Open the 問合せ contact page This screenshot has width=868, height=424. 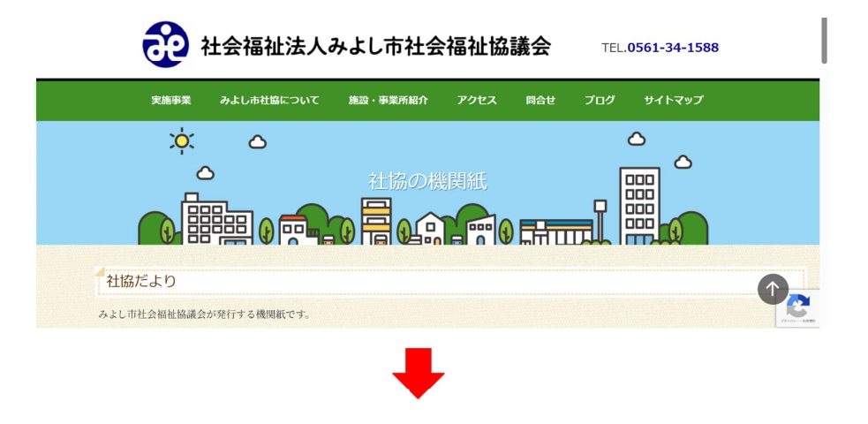(x=540, y=101)
